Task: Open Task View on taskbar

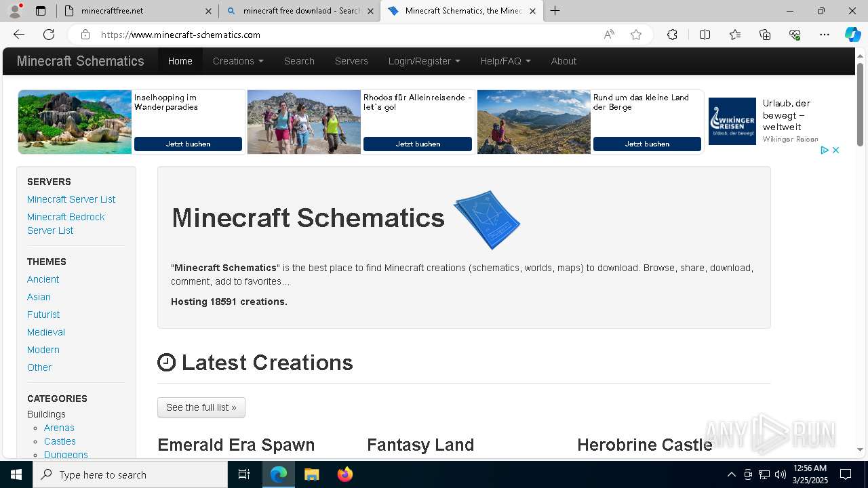Action: [244, 474]
